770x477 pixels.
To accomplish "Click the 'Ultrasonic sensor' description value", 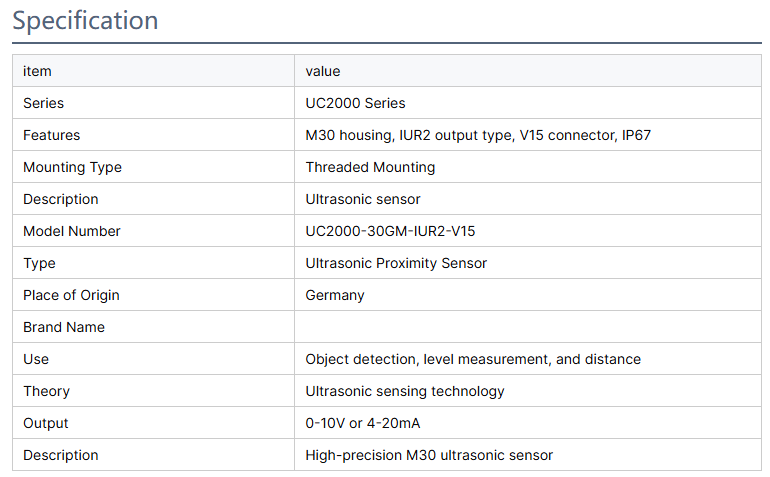I will pos(363,199).
